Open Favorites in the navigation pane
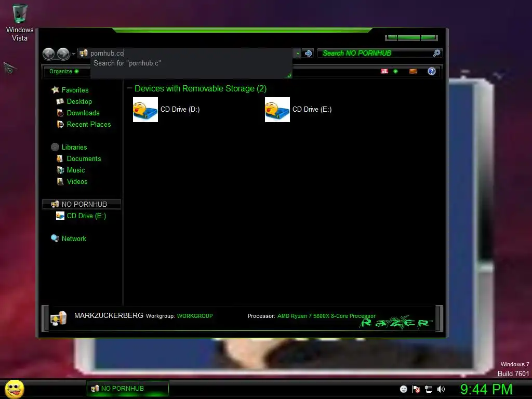This screenshot has height=399, width=532. click(75, 90)
